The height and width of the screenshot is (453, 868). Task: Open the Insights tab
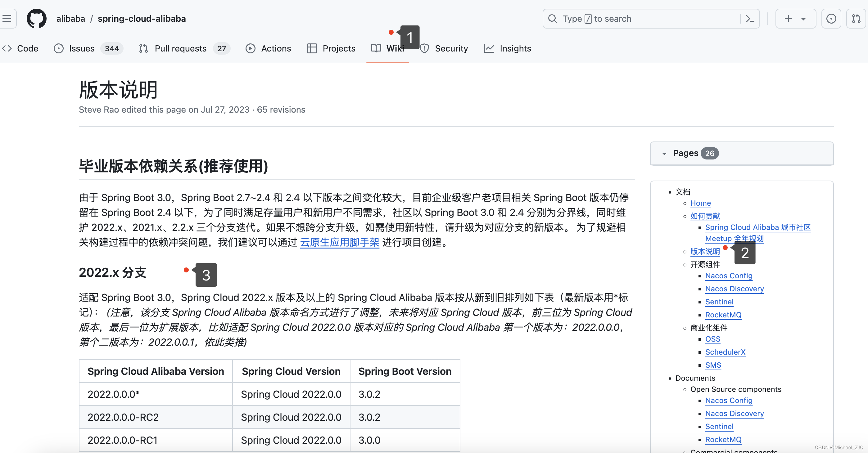pos(508,48)
